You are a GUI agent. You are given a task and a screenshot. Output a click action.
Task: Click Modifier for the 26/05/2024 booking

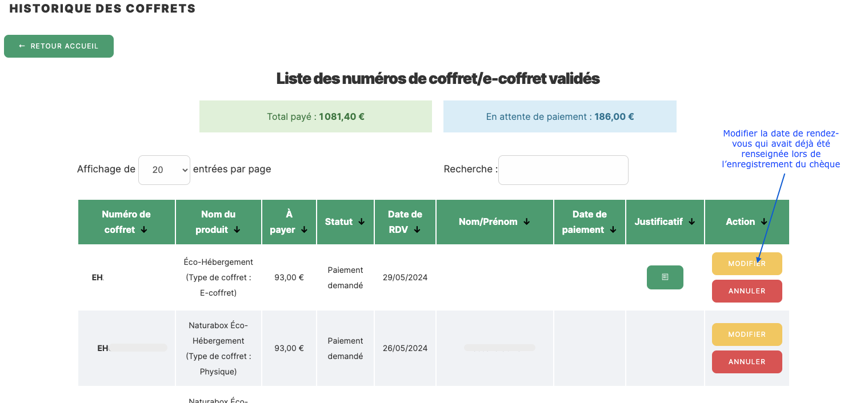pyautogui.click(x=747, y=335)
